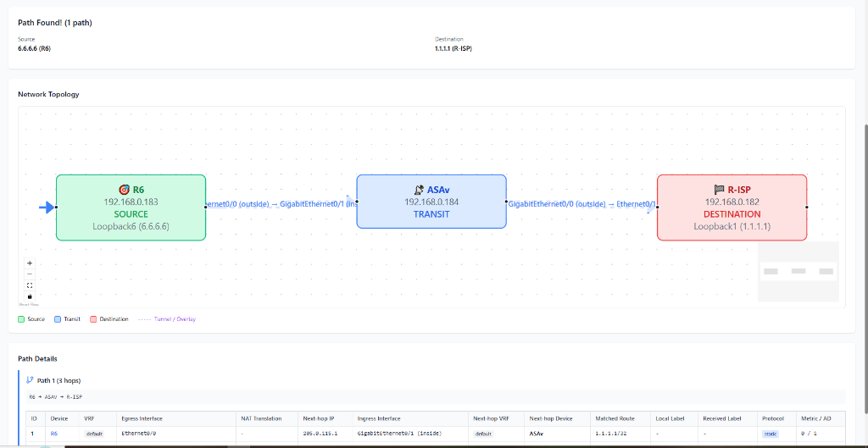Screen dimensions: 868x448
Task: Select the R6 source node
Action: 131,207
